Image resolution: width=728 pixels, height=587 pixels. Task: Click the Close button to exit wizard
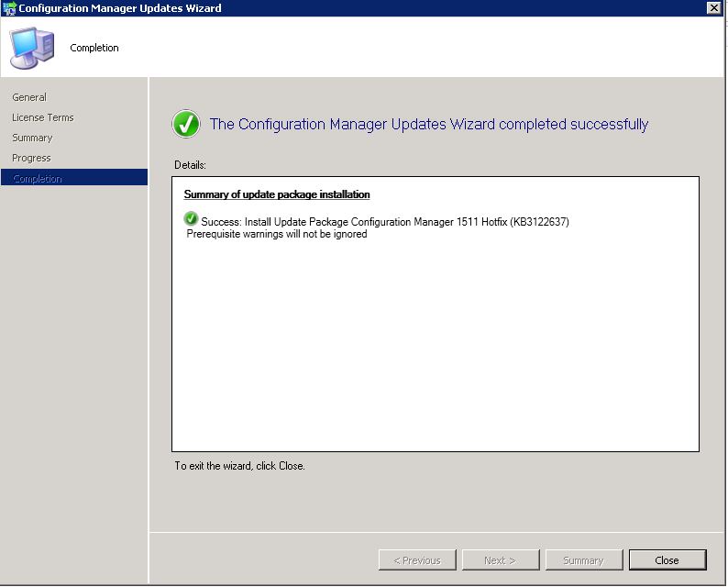click(x=667, y=560)
